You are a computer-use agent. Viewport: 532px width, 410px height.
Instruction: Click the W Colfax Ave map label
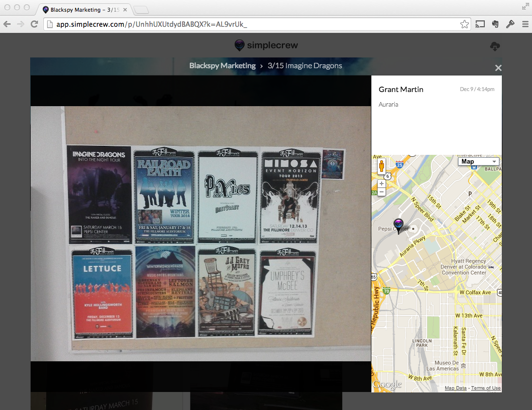(x=475, y=293)
